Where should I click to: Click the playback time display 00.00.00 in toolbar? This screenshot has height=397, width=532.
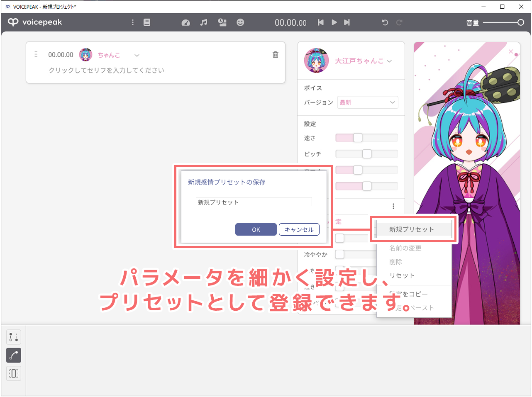pos(290,23)
